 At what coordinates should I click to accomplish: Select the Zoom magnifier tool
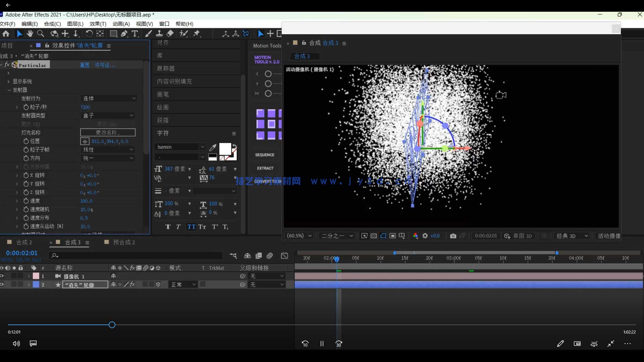41,34
